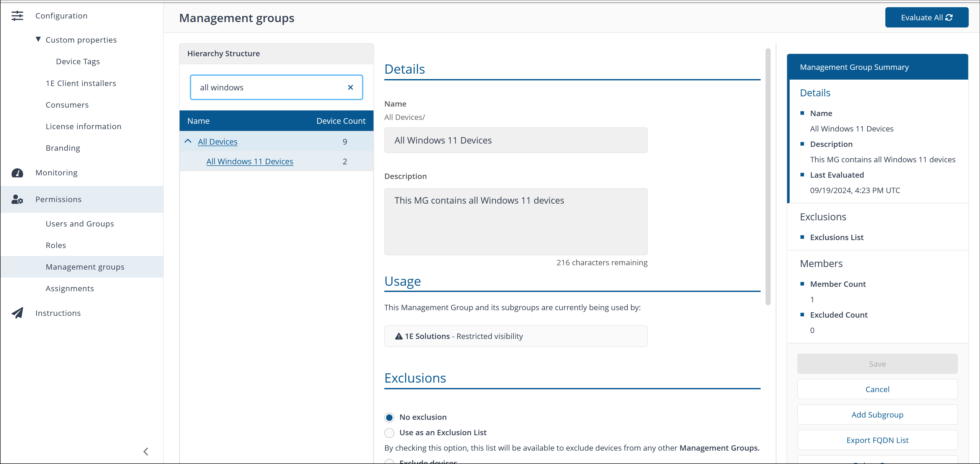980x464 pixels.
Task: Open Users and Groups page
Action: [80, 224]
